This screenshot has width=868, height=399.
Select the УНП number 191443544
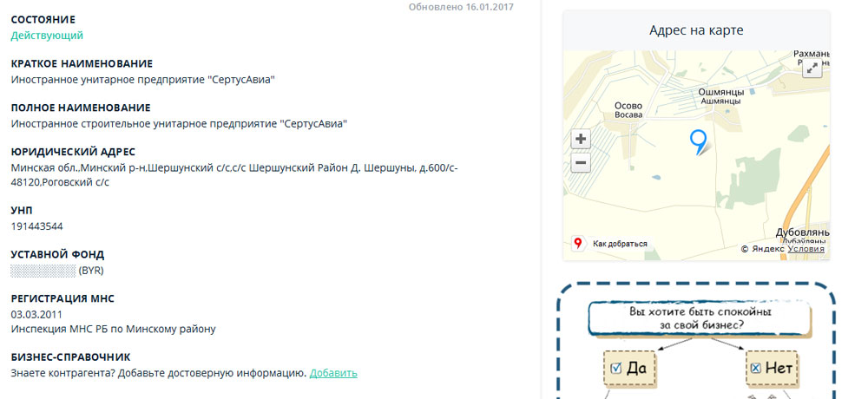tap(36, 226)
